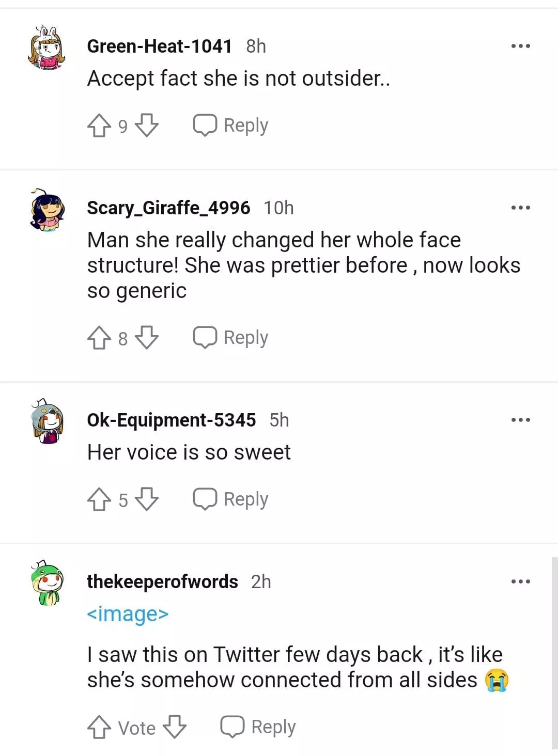Reply to thekeeperofwords' Twitter comment
Viewport: 558px width, 756px height.
tap(258, 727)
